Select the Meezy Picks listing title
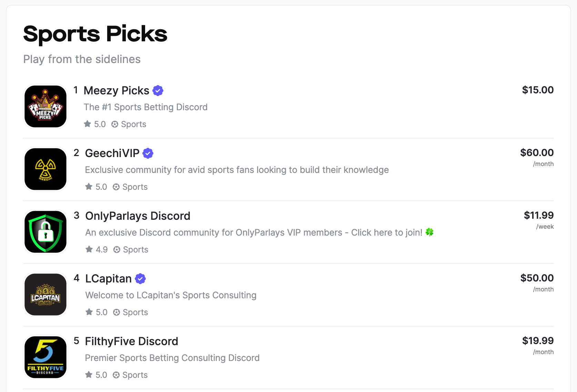 tap(117, 91)
